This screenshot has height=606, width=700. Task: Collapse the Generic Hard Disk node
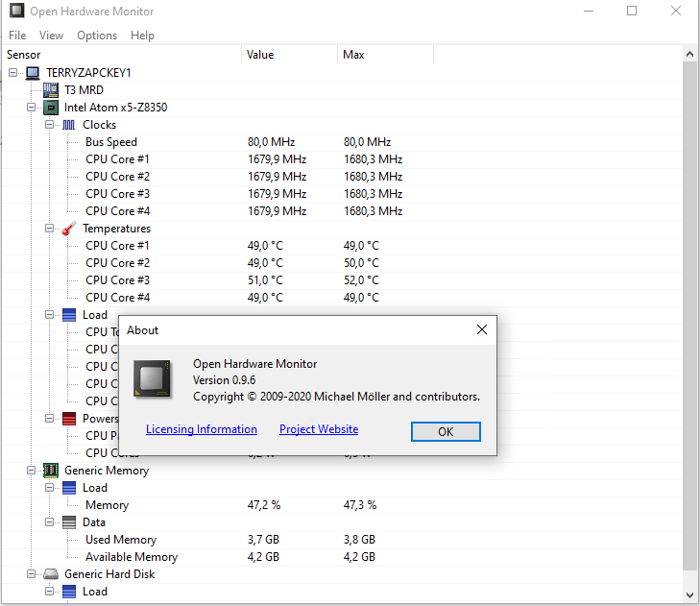32,574
